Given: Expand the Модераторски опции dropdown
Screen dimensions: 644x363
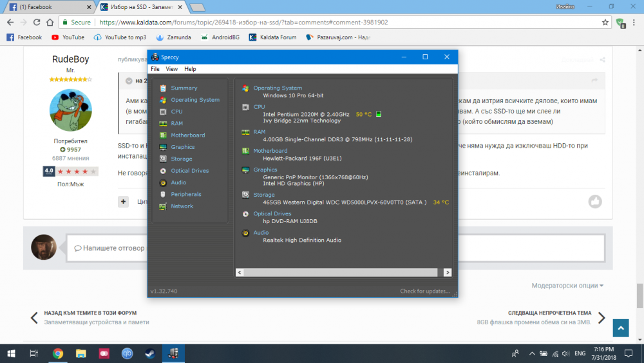Looking at the screenshot, I should (x=567, y=285).
